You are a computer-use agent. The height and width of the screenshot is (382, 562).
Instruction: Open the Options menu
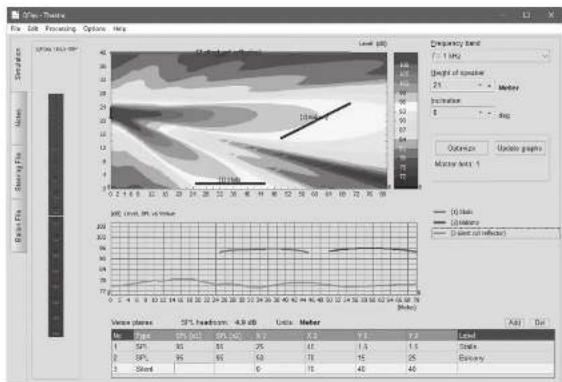(94, 28)
